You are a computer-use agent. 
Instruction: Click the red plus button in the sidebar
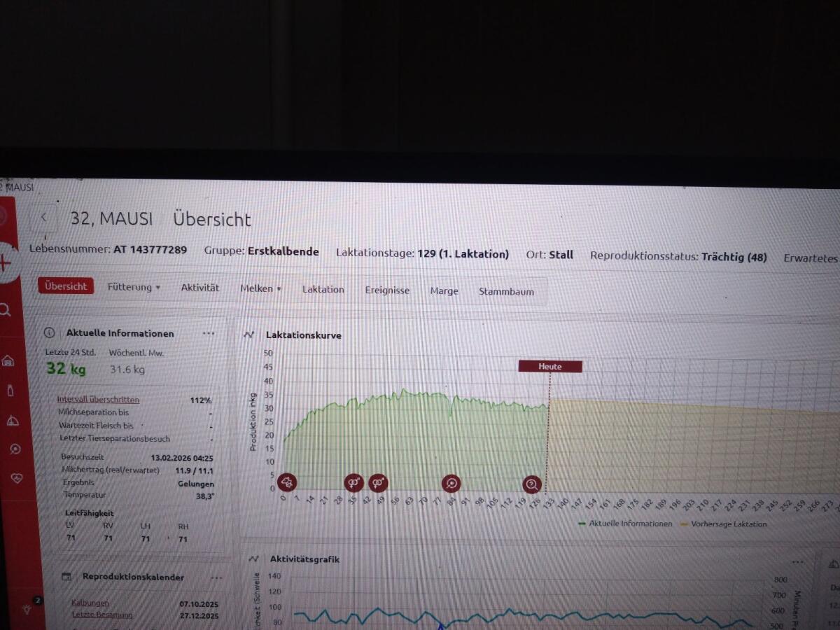tap(6, 263)
